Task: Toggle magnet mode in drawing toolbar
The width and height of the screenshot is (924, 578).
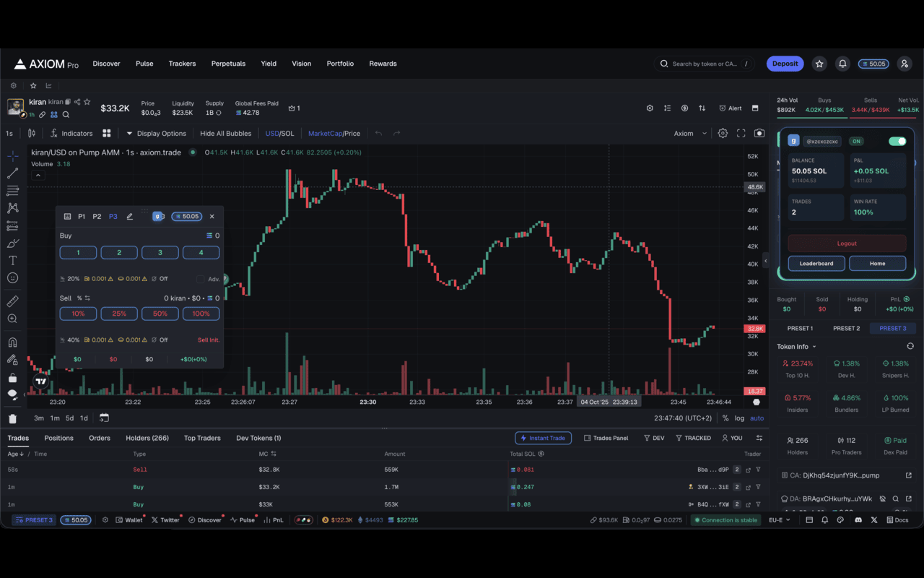Action: (12, 342)
